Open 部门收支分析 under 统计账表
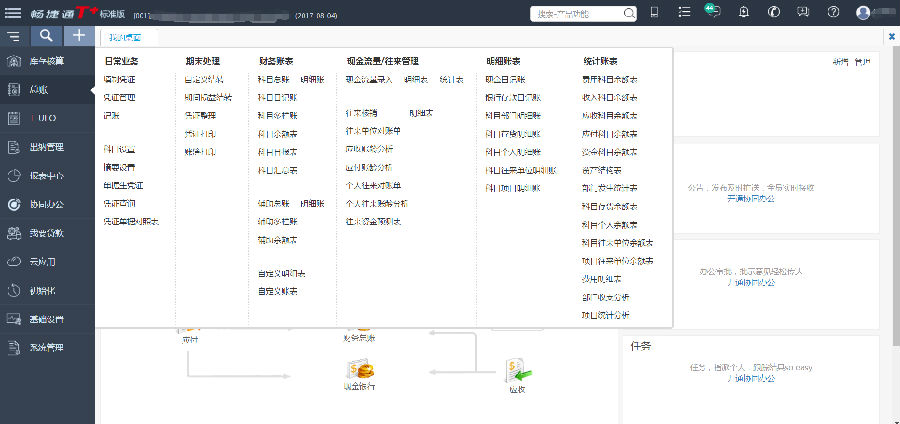The height and width of the screenshot is (424, 900). (605, 298)
